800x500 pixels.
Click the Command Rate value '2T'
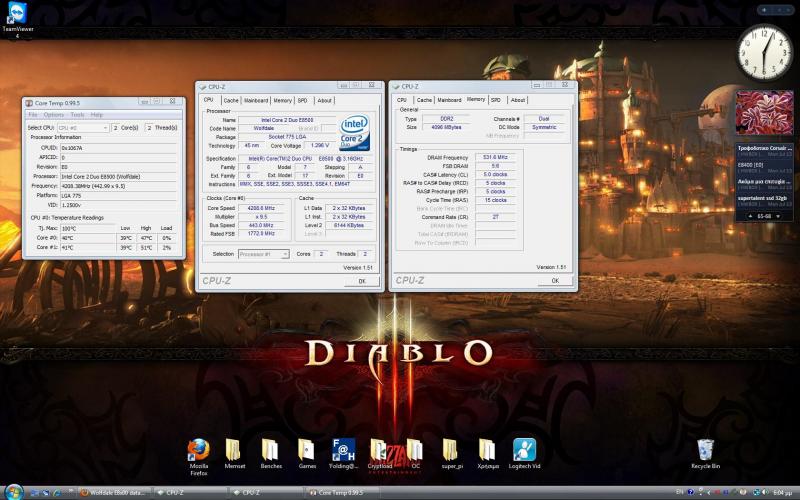click(495, 217)
